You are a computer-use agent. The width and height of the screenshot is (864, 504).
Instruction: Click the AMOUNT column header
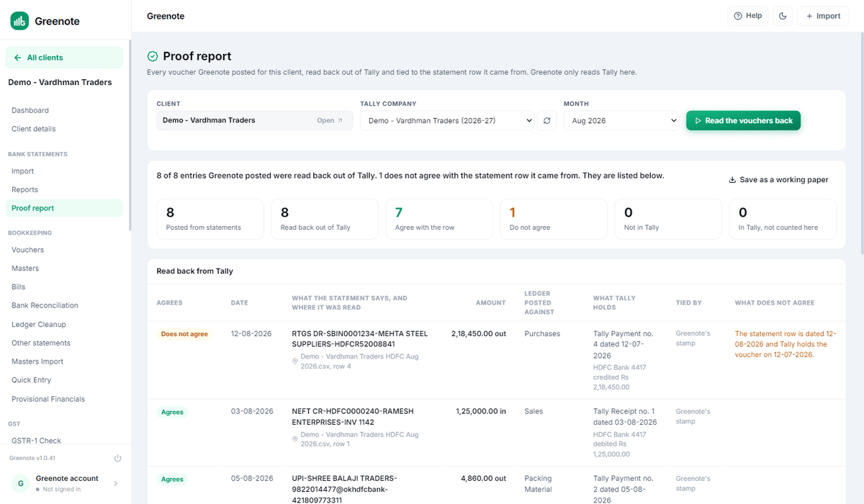491,303
